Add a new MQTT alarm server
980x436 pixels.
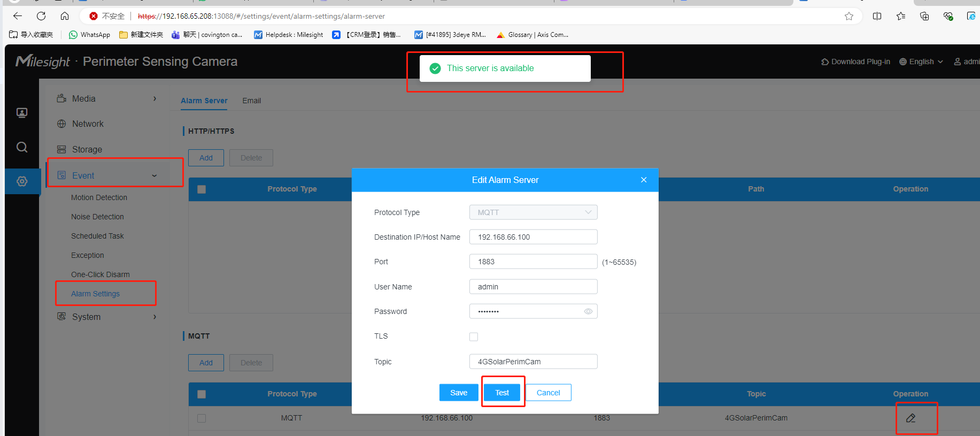pos(206,363)
